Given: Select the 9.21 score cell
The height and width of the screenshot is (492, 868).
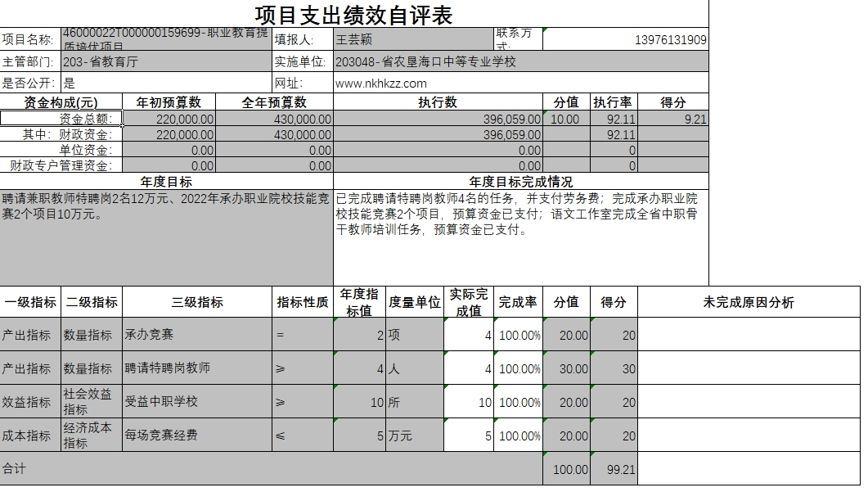Looking at the screenshot, I should pyautogui.click(x=673, y=120).
